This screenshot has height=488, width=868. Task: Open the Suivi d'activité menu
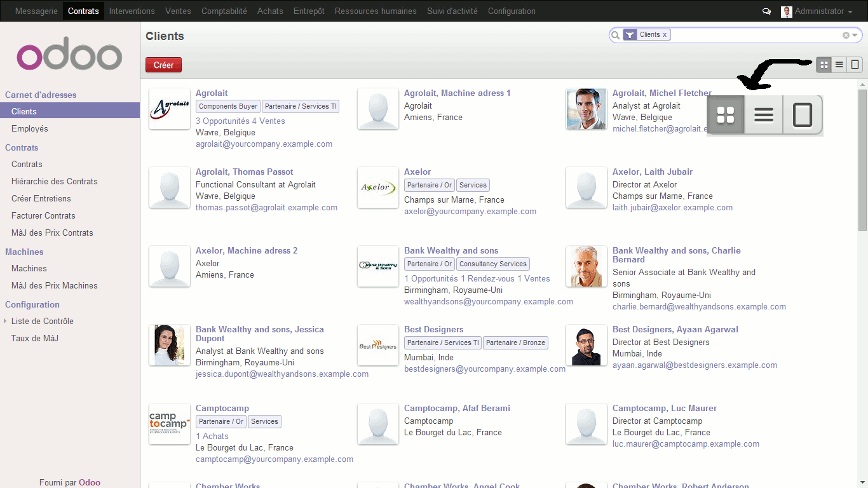(x=452, y=11)
